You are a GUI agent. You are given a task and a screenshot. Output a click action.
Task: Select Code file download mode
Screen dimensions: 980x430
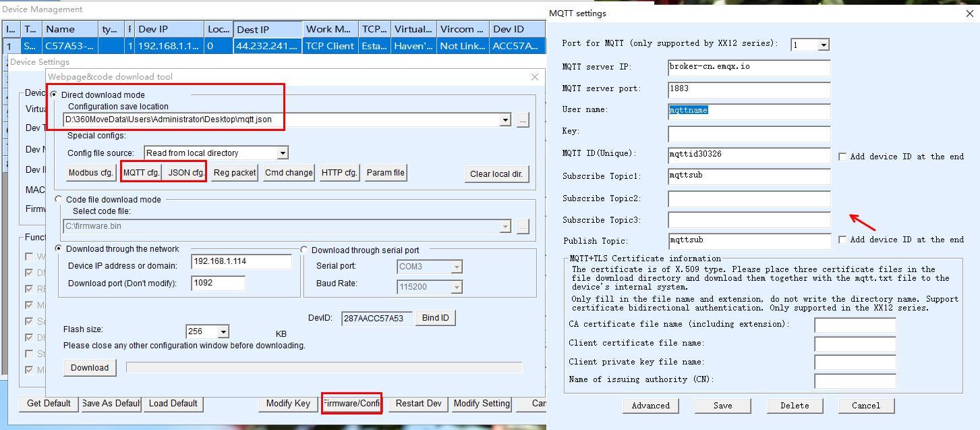[x=59, y=200]
